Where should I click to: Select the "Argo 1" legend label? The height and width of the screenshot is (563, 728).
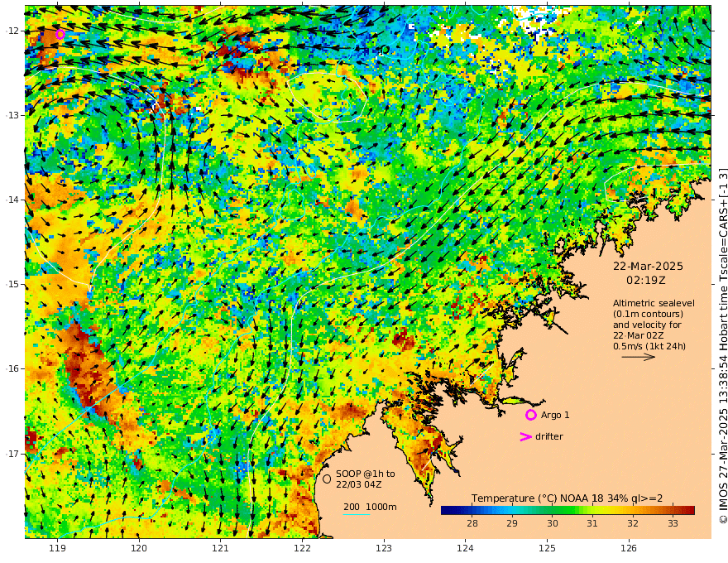(x=555, y=415)
